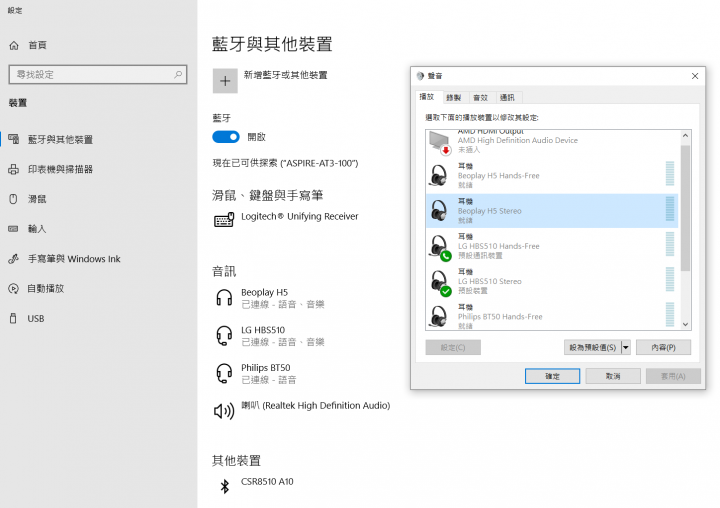
Task: Select the AMD HDMI Output device icon
Action: [x=440, y=142]
